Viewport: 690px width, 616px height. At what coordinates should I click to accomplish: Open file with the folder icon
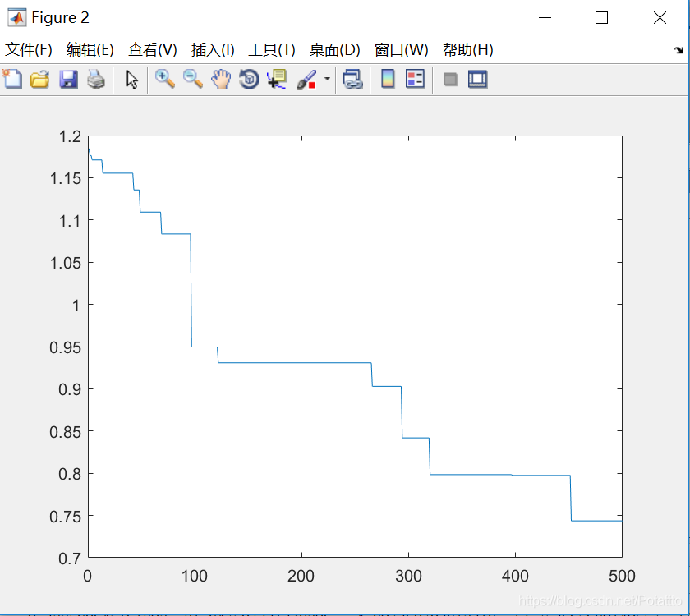tap(40, 79)
